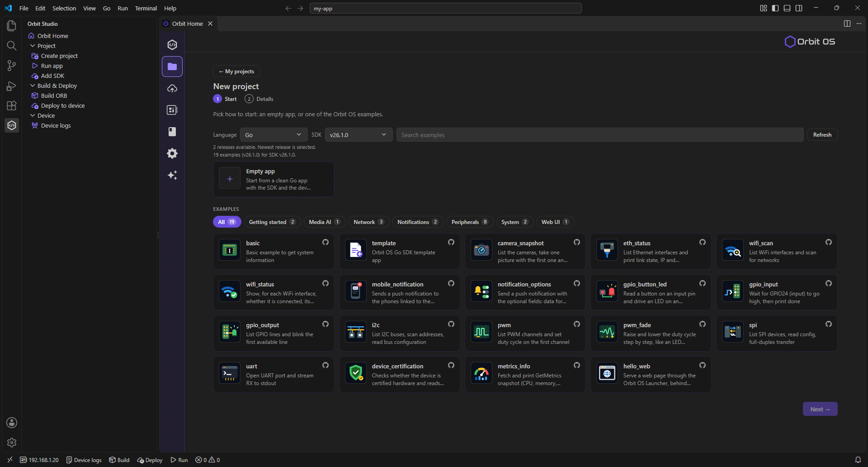This screenshot has width=868, height=467.
Task: Open the Orbit settings gear icon
Action: (x=172, y=153)
